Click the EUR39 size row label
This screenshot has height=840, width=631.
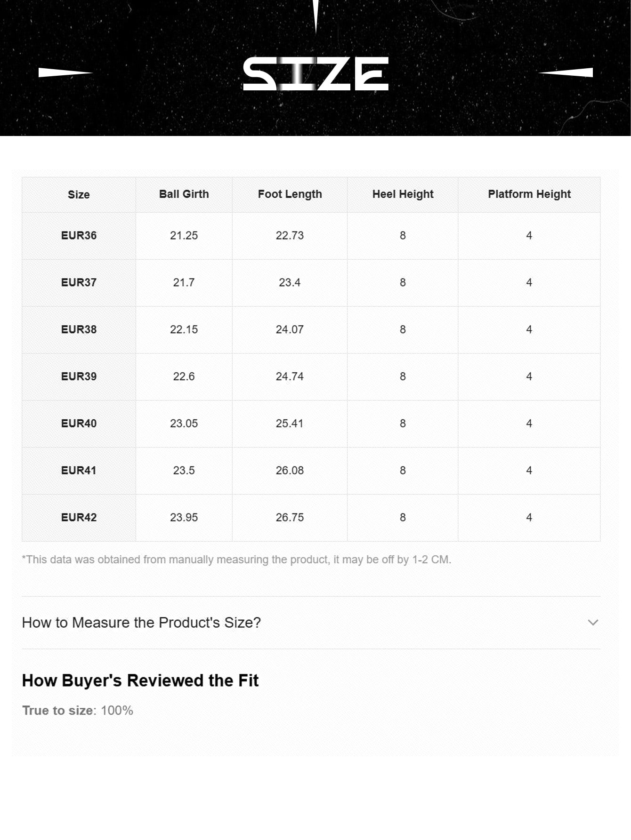pos(79,376)
